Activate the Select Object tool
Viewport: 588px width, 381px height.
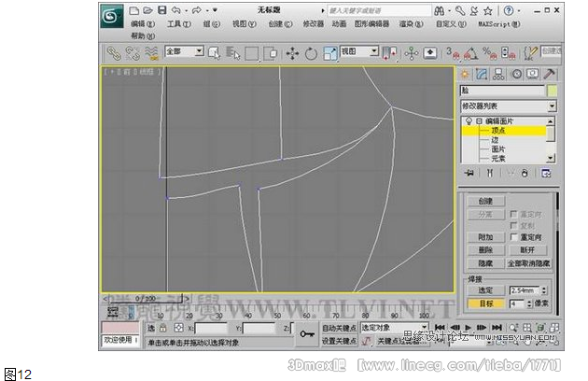214,53
